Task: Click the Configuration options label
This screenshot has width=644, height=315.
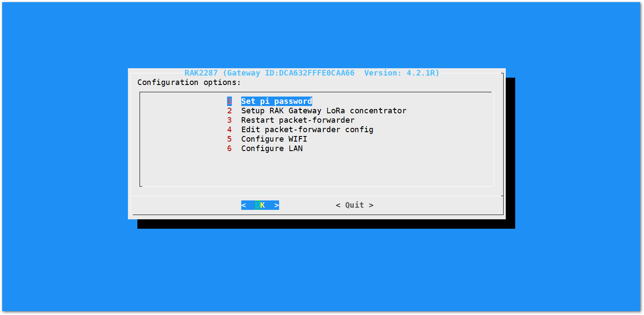Action: (189, 82)
